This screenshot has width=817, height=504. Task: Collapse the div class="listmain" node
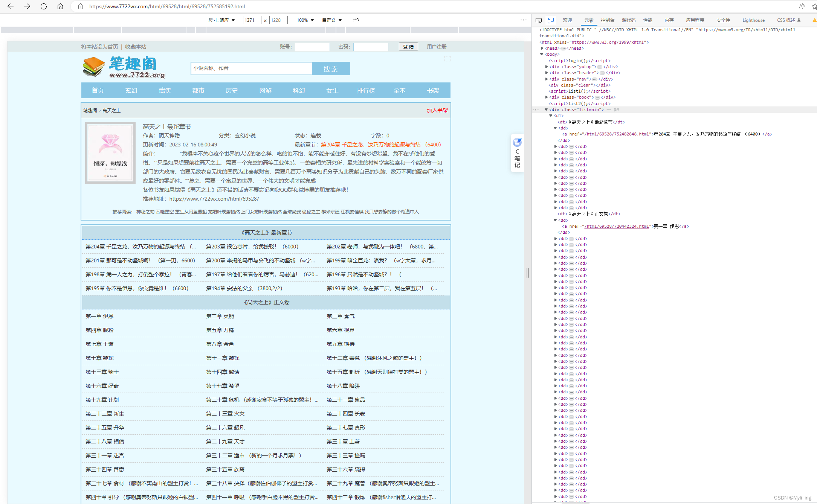pyautogui.click(x=546, y=110)
